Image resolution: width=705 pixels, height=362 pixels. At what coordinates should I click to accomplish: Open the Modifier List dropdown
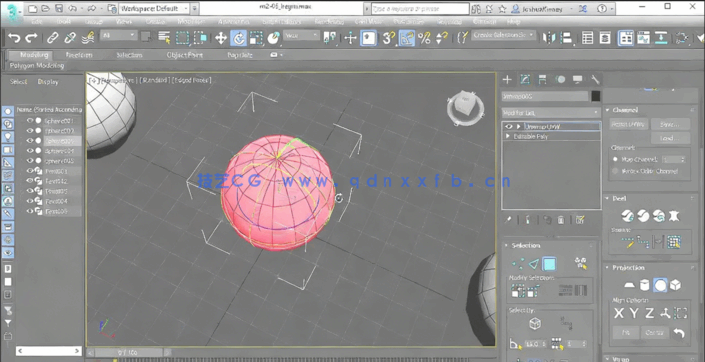click(552, 112)
